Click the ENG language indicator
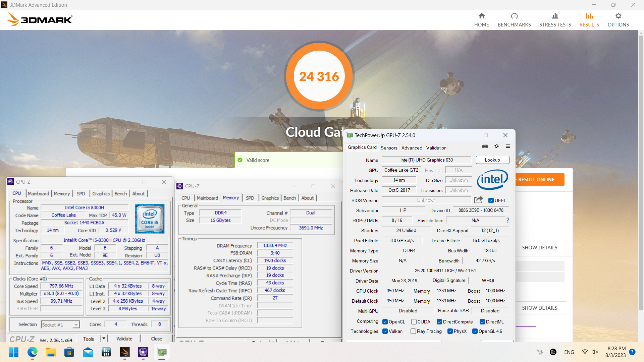Image resolution: width=644 pixels, height=362 pixels. click(569, 352)
